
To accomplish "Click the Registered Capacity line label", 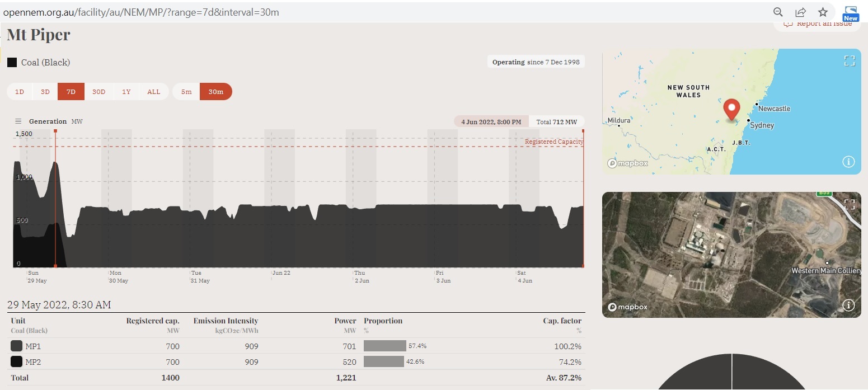I will (554, 142).
